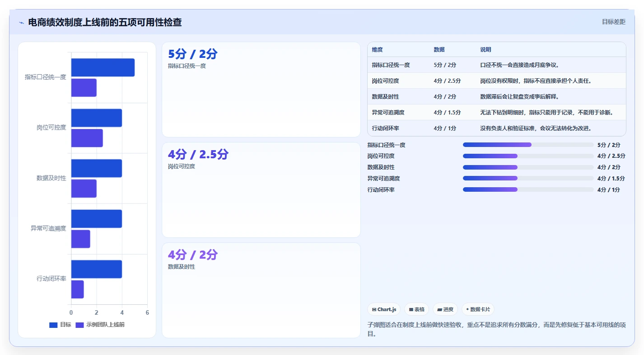Select the 进度 chip

(445, 309)
